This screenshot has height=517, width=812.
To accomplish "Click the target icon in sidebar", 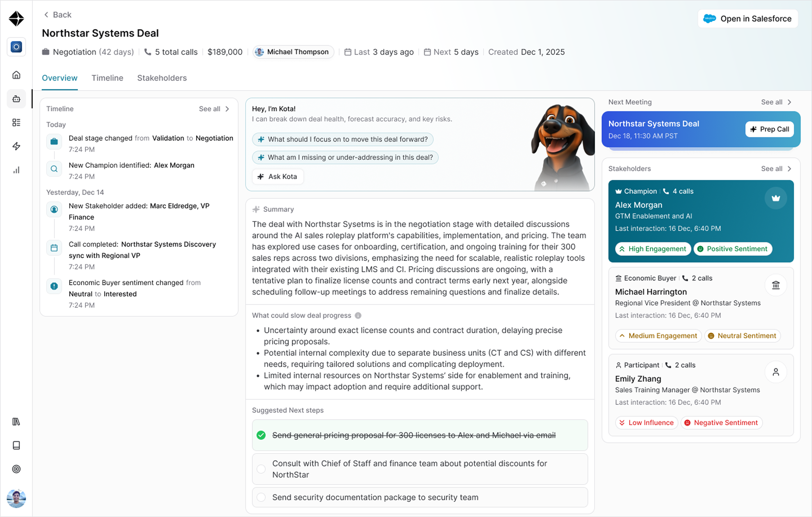I will (x=16, y=469).
